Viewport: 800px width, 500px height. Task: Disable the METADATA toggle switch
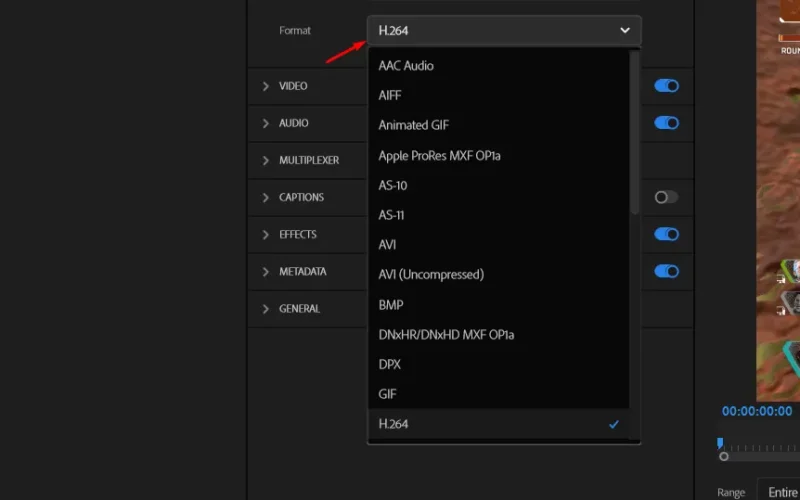click(x=666, y=271)
